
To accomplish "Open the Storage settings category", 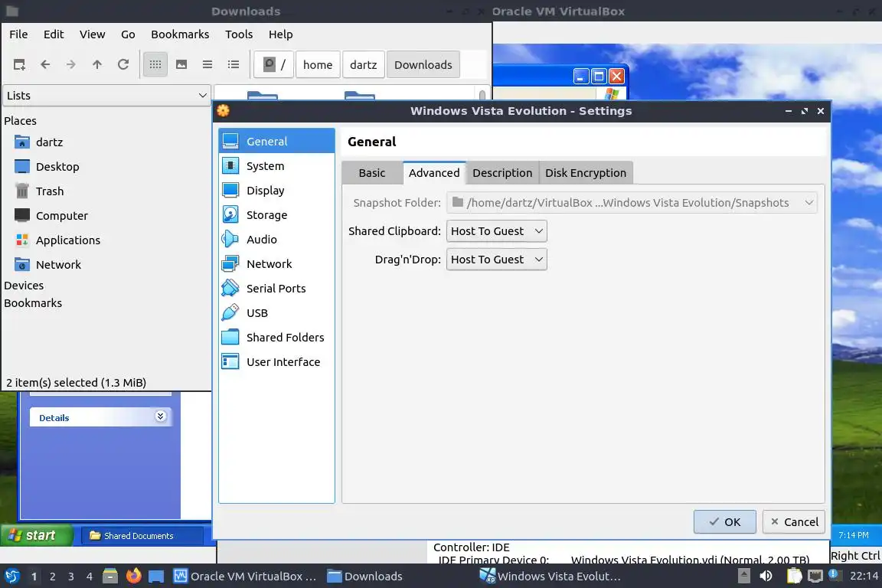I will click(276, 215).
